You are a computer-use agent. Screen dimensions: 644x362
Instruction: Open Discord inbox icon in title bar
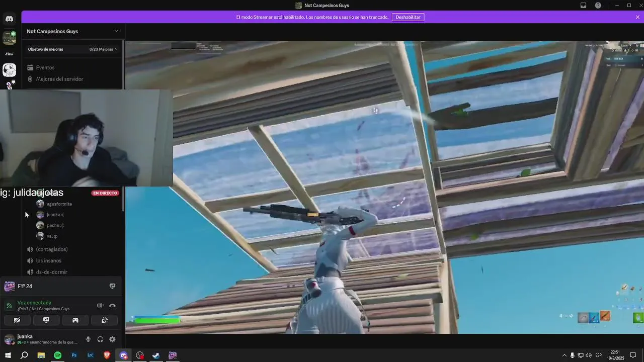click(583, 6)
